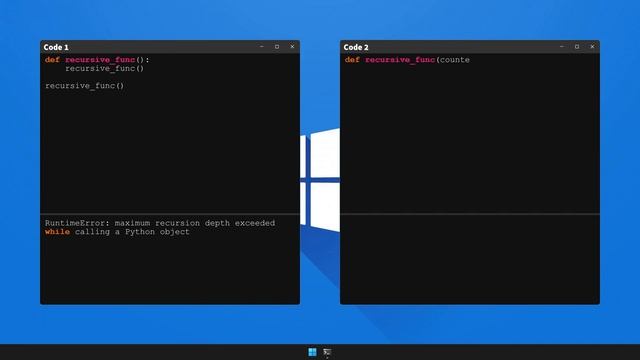Click 'while calling a Python object' text
The width and height of the screenshot is (640, 360).
(x=117, y=232)
